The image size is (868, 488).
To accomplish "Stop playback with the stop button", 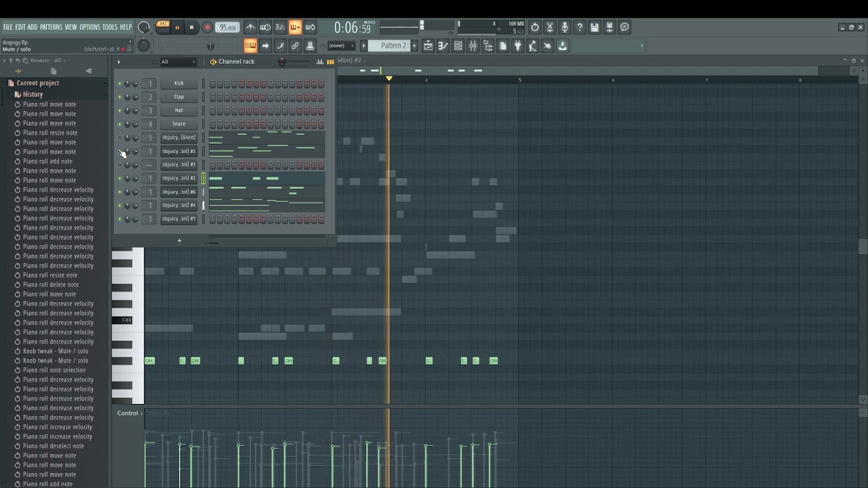I will tap(192, 28).
